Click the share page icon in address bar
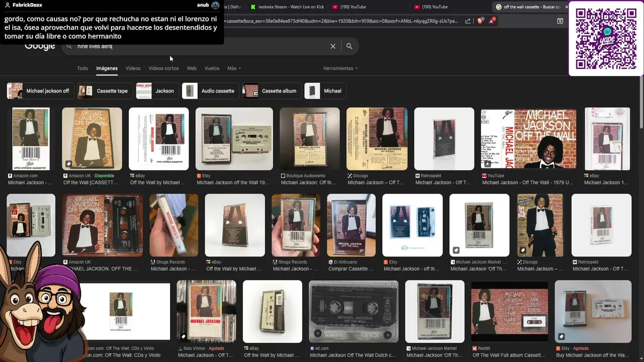Screen dimensions: 644x362 (468, 21)
